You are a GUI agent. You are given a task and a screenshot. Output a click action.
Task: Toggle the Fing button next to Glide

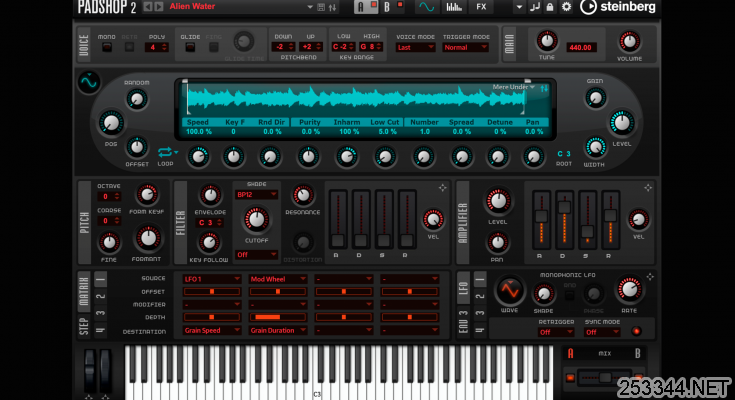click(x=213, y=47)
